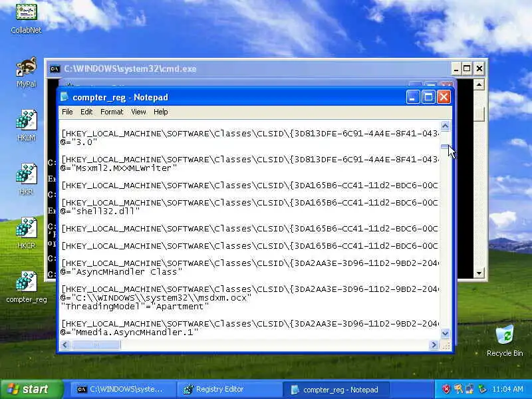Viewport: 532px width, 399px height.
Task: Click the cmd.exe title bar system icon
Action: pos(55,69)
